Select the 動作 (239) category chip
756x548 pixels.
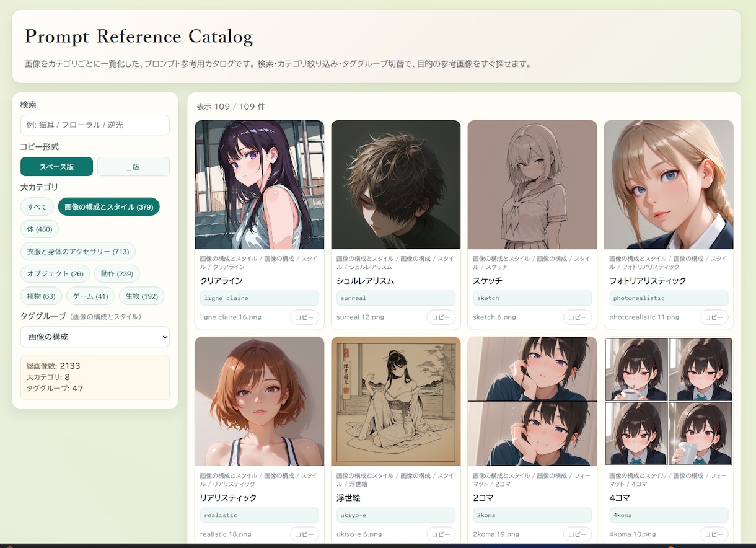117,274
